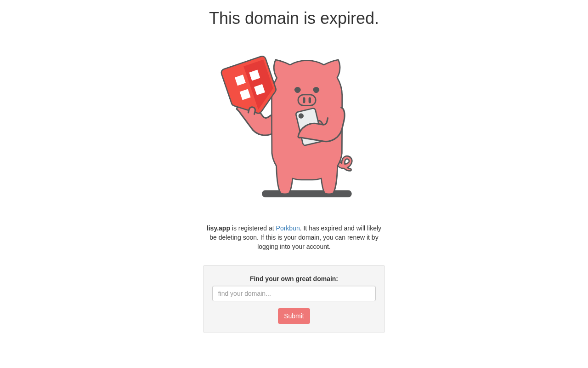
Task: Click the gray platform beneath the pig
Action: point(307,194)
